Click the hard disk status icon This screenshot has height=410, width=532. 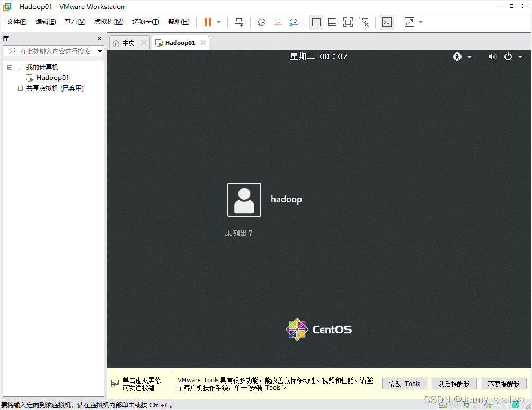click(x=443, y=405)
